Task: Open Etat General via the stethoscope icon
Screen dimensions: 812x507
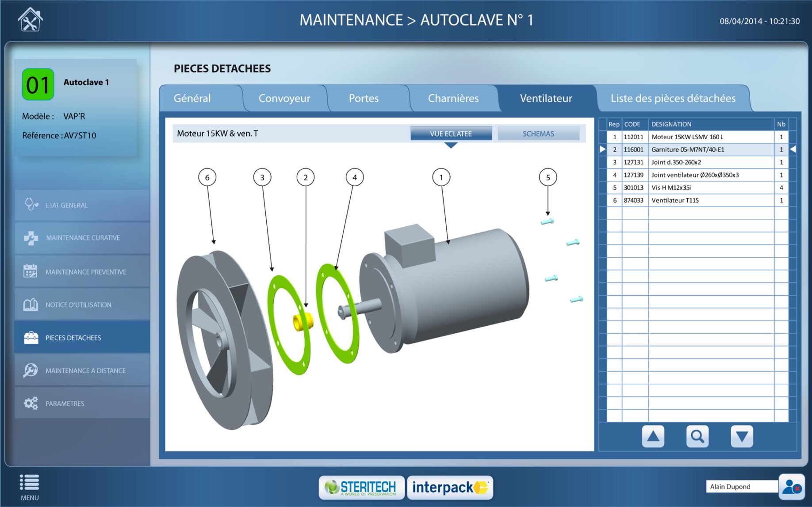Action: click(31, 205)
